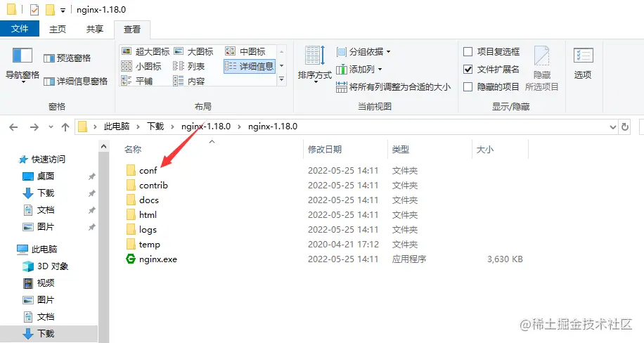Navigate to 此电脑 in address bar
This screenshot has height=343, width=644.
point(117,127)
